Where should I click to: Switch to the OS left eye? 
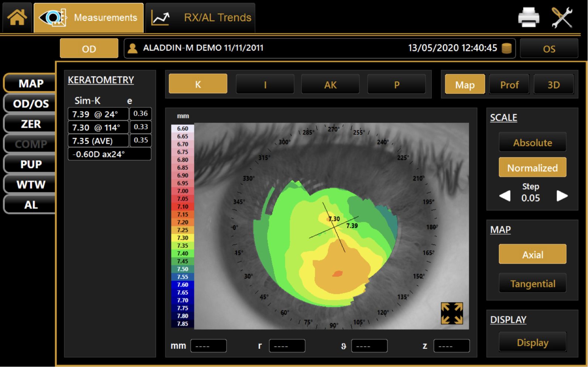pos(549,49)
